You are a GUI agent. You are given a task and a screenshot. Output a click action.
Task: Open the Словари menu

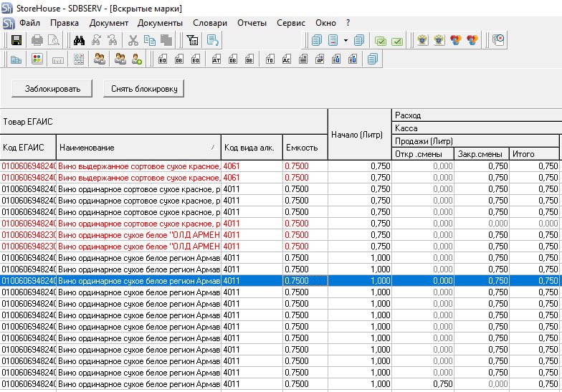(210, 23)
